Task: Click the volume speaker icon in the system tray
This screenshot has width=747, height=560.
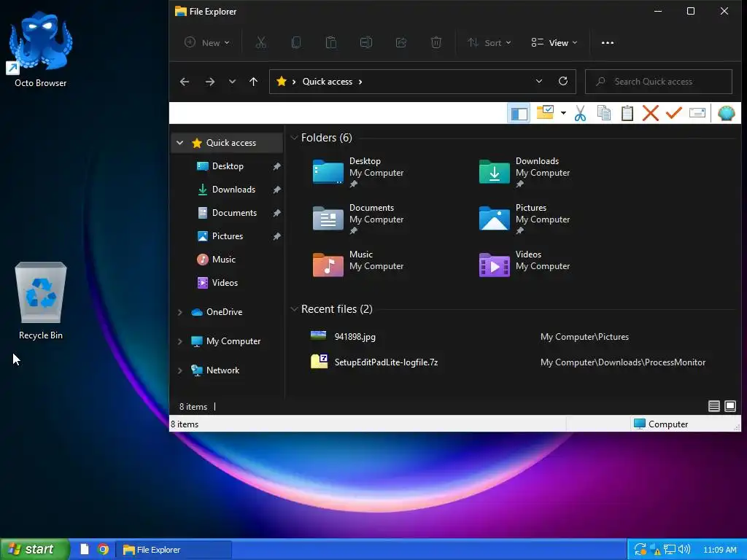Action: coord(684,550)
